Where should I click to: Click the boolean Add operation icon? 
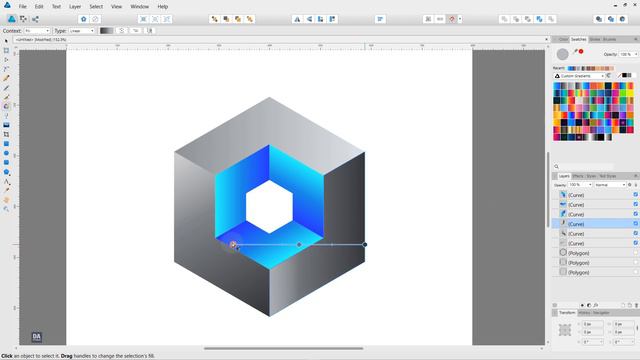coord(504,19)
